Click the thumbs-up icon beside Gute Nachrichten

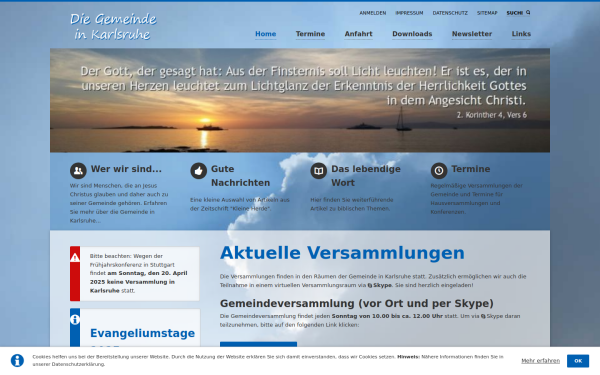tap(199, 171)
